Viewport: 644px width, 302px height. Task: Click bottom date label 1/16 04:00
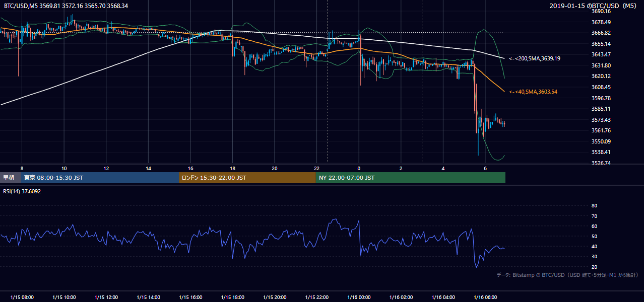[x=443, y=297]
